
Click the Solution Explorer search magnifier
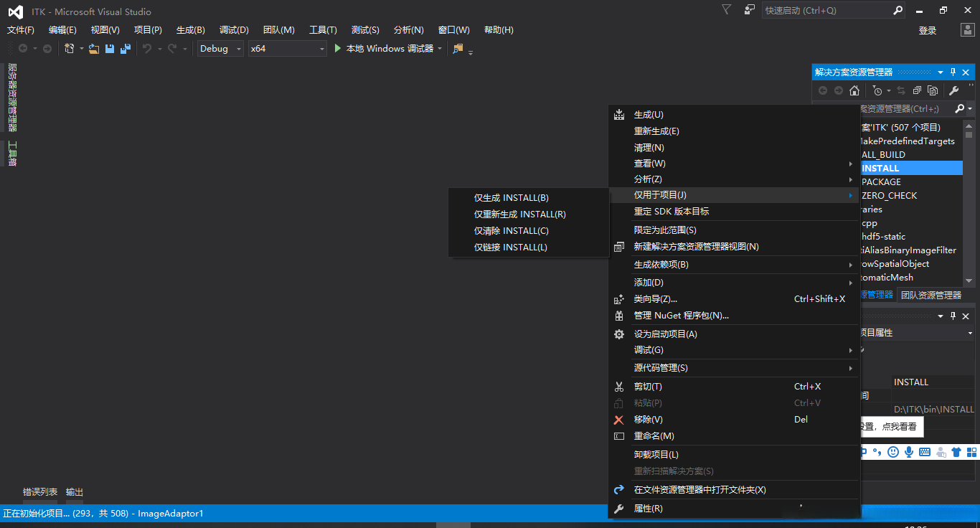959,109
